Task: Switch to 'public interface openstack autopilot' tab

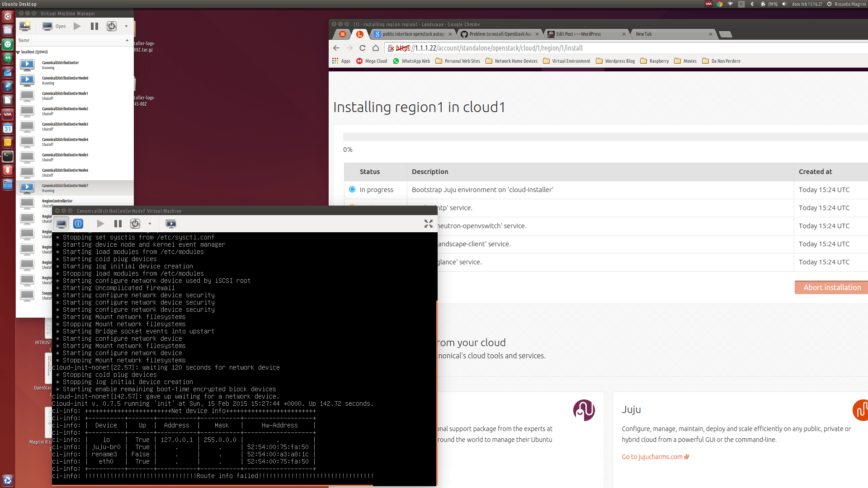Action: pyautogui.click(x=413, y=34)
